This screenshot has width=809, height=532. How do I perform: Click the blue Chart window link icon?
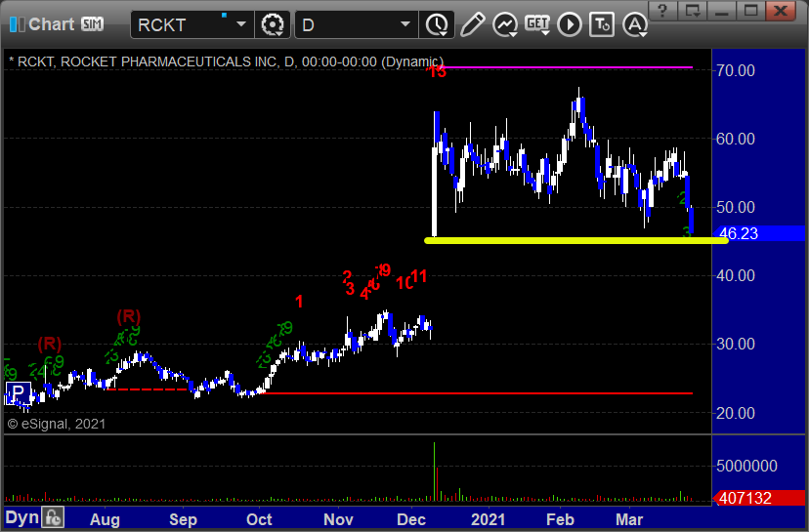pyautogui.click(x=17, y=24)
